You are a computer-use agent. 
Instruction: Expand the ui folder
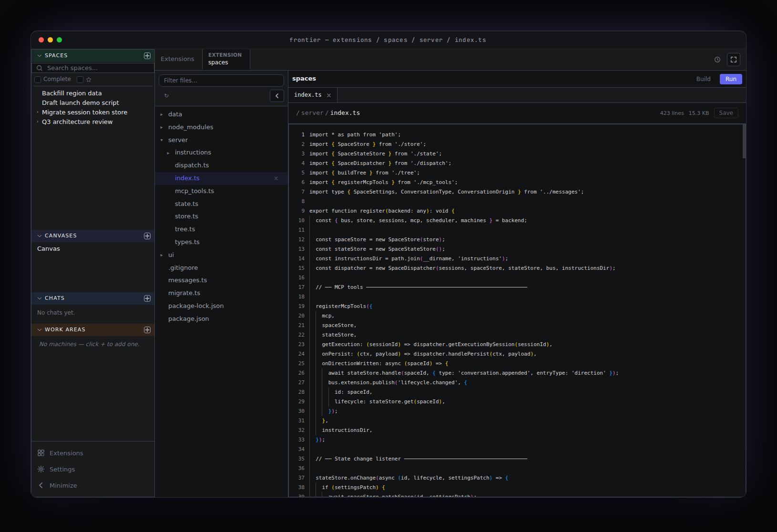[162, 255]
